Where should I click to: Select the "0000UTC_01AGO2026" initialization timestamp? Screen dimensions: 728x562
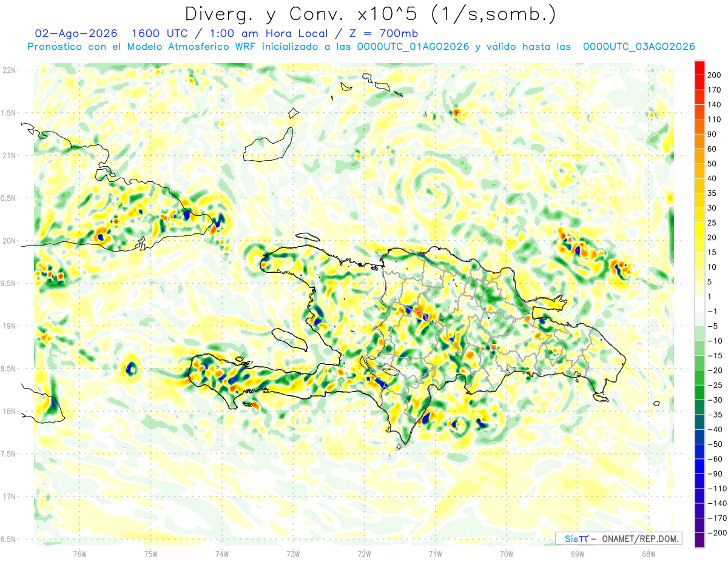coord(413,47)
